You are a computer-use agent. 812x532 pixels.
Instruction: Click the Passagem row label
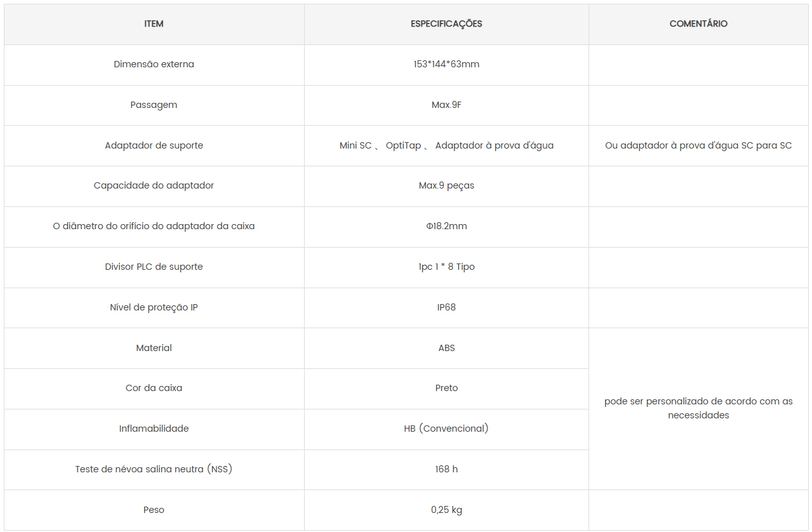[154, 105]
